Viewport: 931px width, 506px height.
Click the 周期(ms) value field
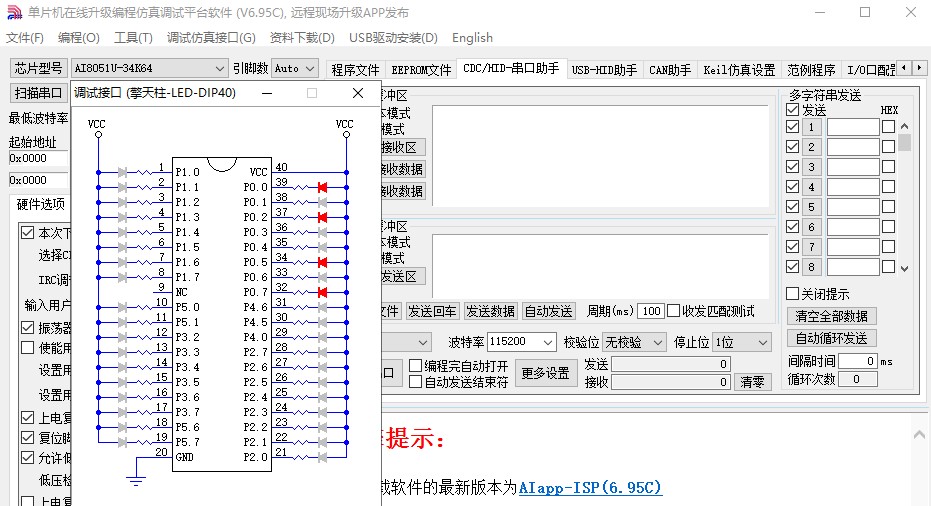coord(651,311)
